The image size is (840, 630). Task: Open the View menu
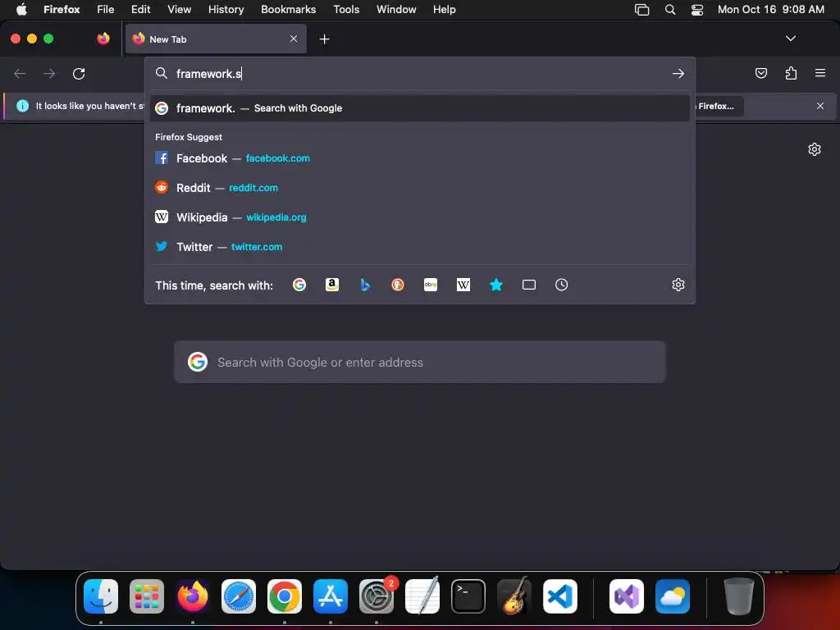pos(179,9)
